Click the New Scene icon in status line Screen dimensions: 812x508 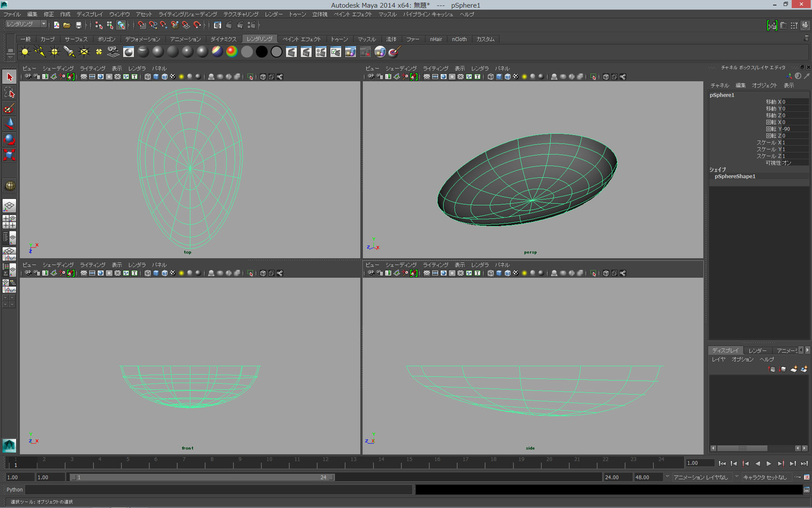(56, 25)
